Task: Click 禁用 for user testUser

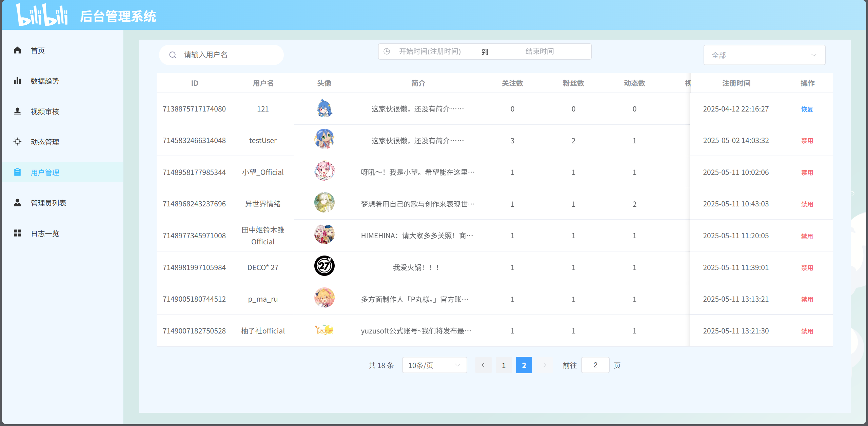Action: [807, 141]
